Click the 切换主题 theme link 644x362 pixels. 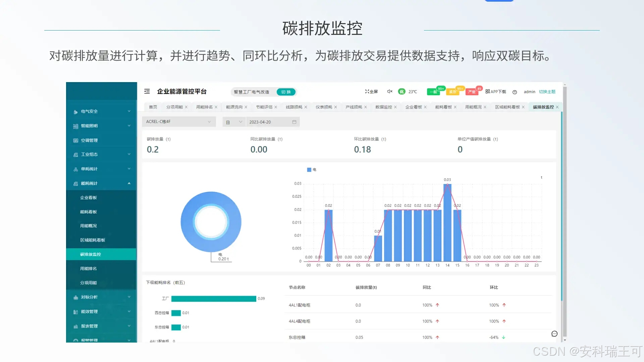547,92
